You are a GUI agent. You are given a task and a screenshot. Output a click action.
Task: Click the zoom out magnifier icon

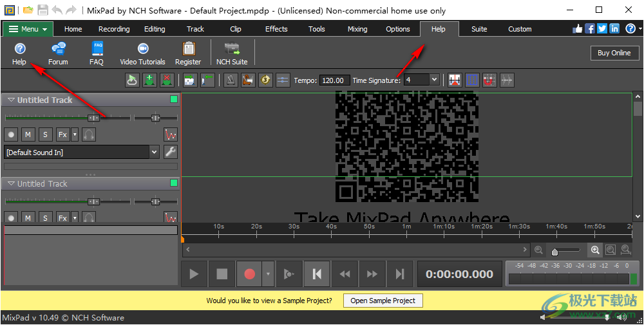pyautogui.click(x=538, y=250)
